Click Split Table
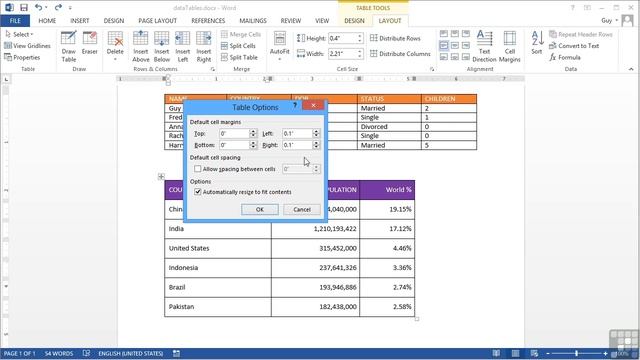 (239, 58)
